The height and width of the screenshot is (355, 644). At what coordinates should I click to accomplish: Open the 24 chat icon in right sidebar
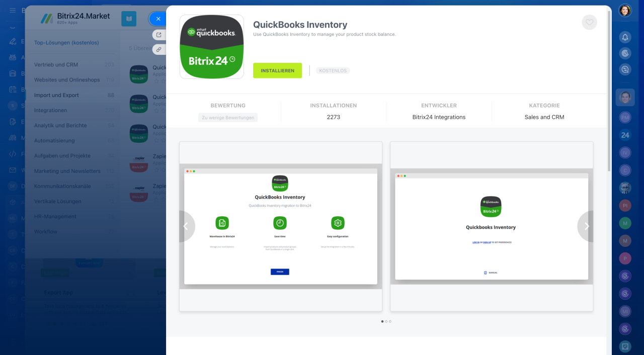click(625, 135)
